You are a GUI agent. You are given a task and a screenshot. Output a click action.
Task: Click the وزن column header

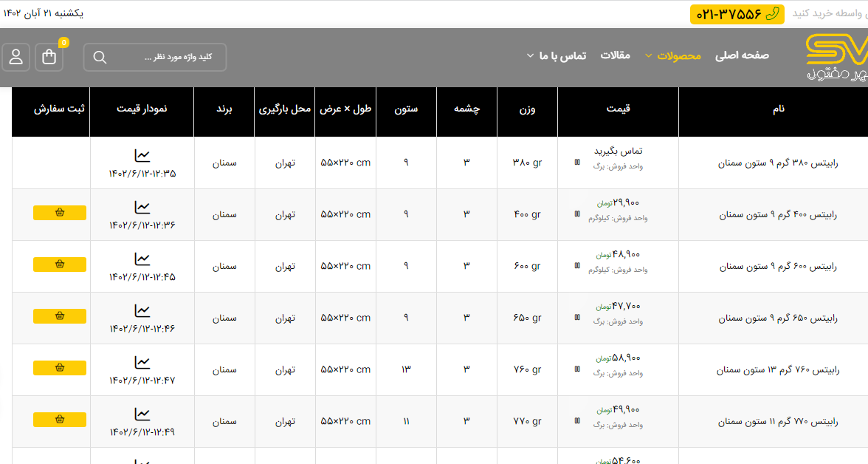(527, 109)
